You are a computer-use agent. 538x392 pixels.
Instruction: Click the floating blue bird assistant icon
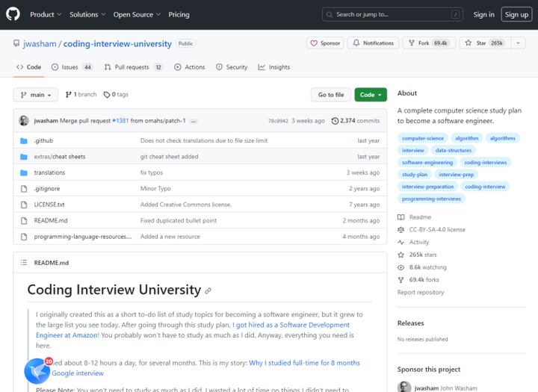click(x=37, y=371)
